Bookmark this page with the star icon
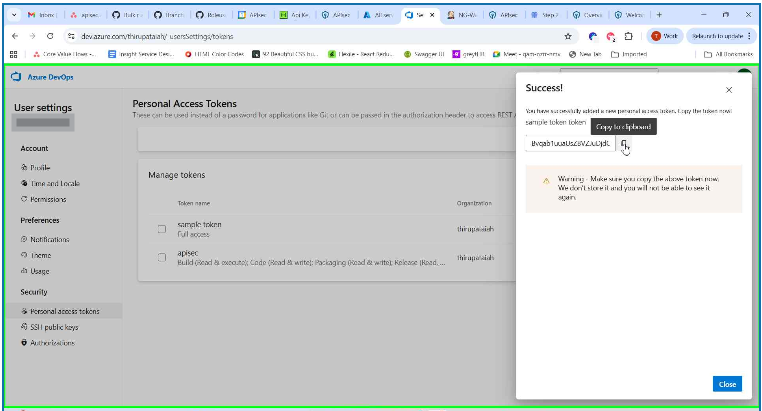 568,35
